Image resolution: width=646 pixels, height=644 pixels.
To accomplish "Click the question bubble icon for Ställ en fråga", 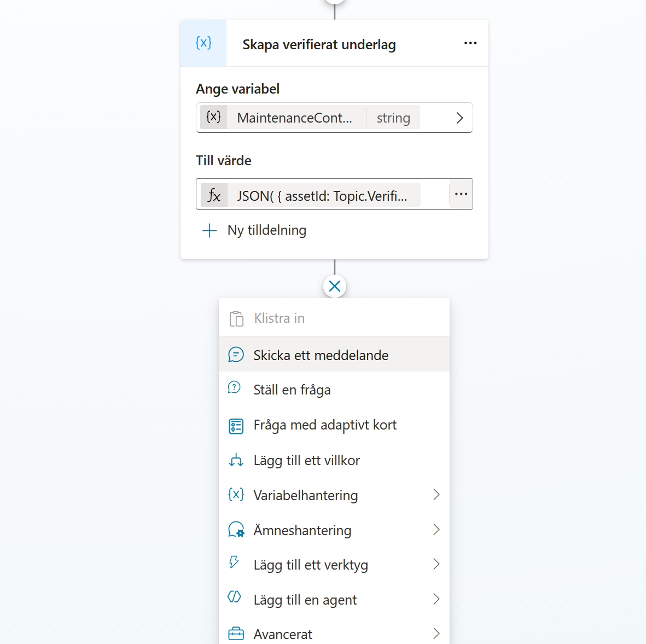I will click(235, 388).
